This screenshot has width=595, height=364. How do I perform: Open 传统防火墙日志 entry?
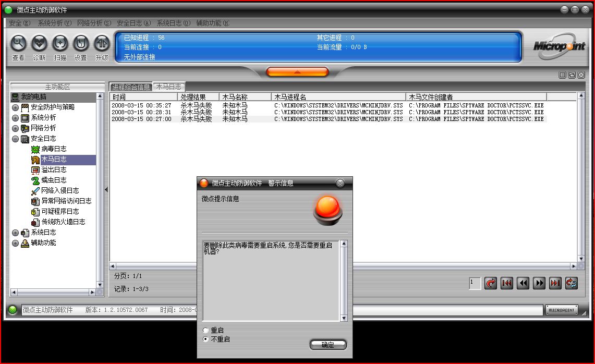click(x=63, y=222)
